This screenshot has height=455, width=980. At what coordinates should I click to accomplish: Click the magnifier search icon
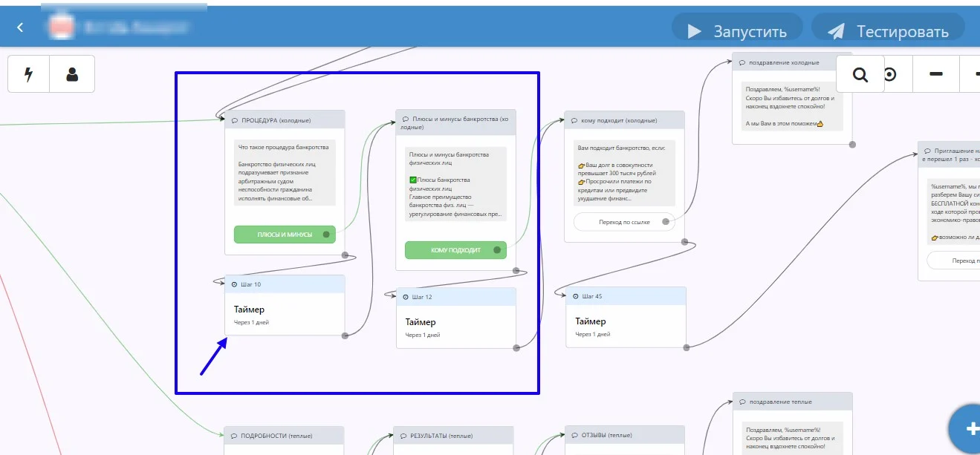[x=860, y=74]
